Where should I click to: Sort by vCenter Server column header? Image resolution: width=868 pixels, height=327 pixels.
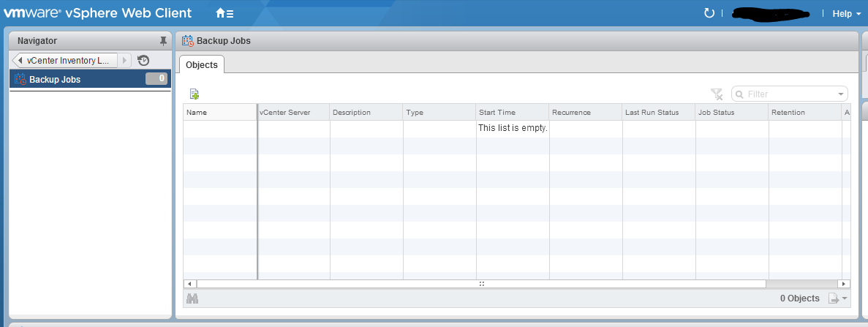coord(293,113)
